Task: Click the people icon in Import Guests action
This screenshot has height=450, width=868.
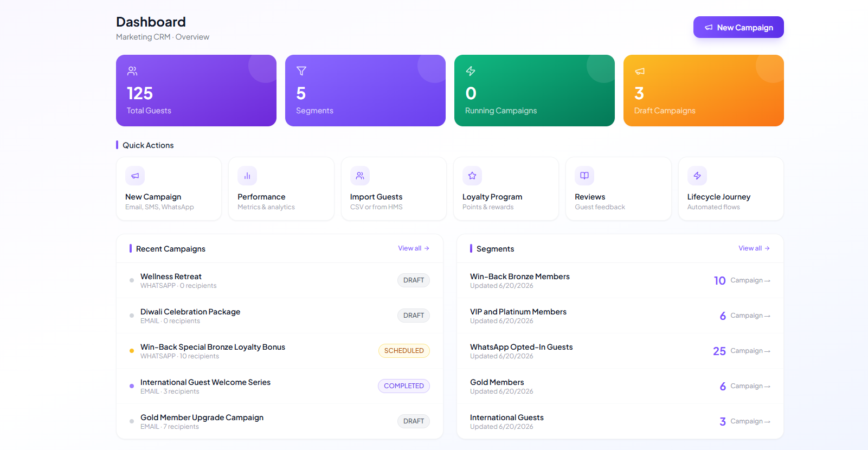Action: 360,176
